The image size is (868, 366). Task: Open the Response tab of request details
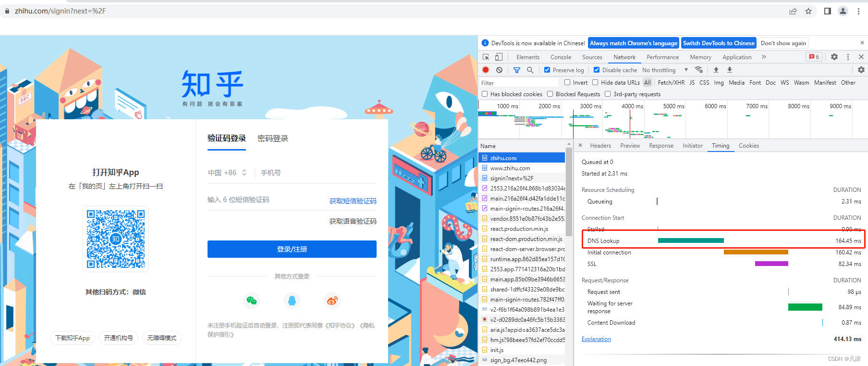click(661, 145)
